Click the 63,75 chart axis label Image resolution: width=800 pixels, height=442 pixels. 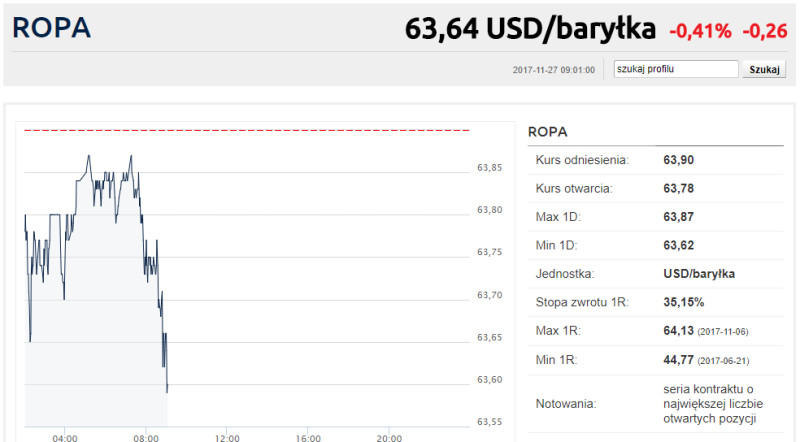coord(489,252)
